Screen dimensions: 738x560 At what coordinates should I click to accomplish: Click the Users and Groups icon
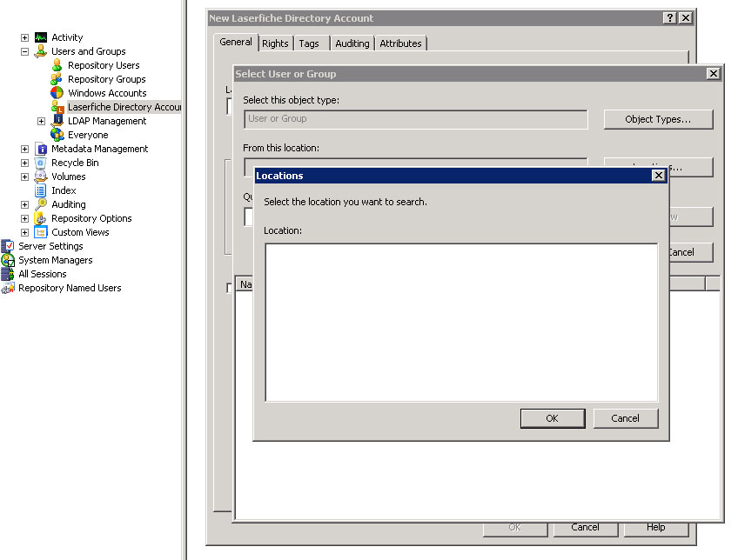[41, 51]
